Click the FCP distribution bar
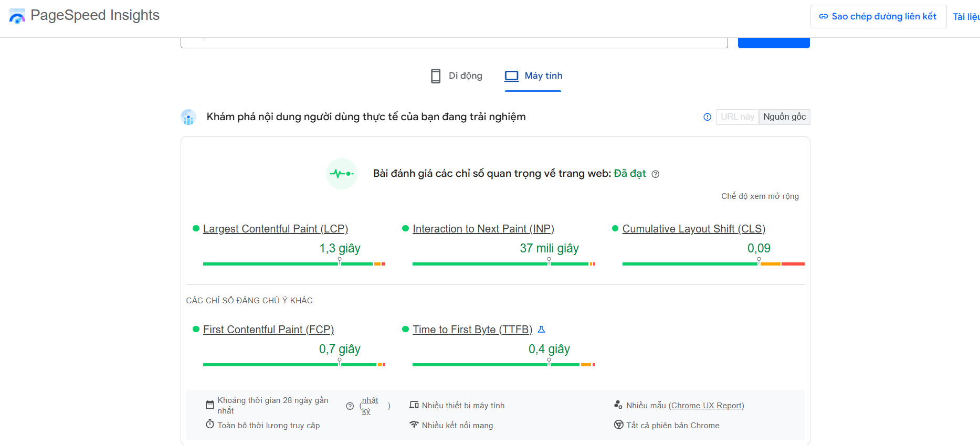Screen dimensions: 980x445 point(294,365)
